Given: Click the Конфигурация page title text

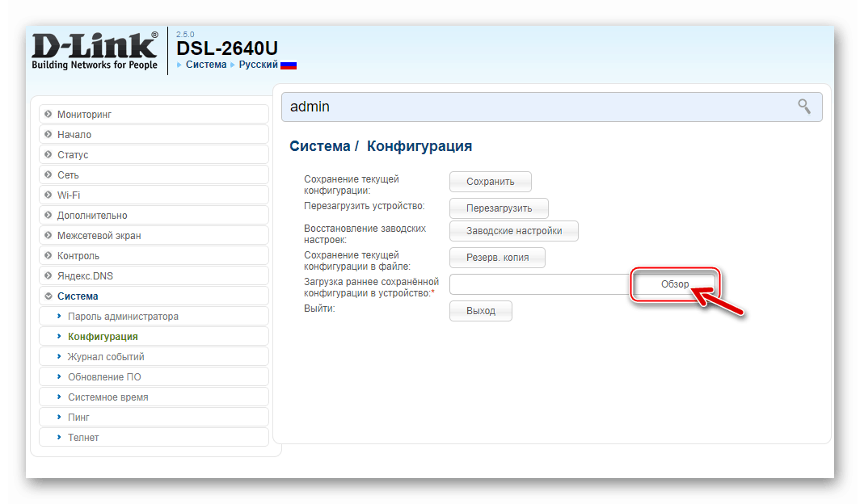Looking at the screenshot, I should click(419, 146).
